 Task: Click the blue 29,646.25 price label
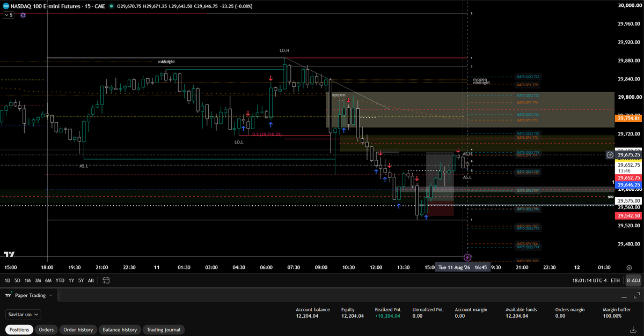pyautogui.click(x=628, y=185)
